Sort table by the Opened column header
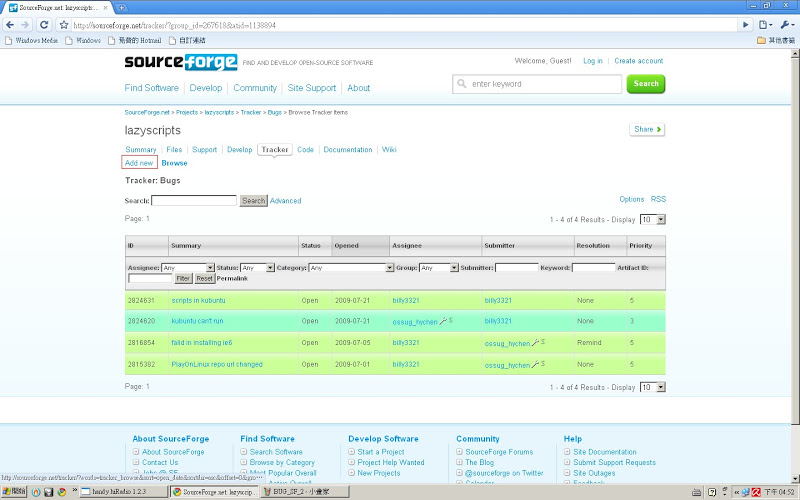 pyautogui.click(x=360, y=245)
